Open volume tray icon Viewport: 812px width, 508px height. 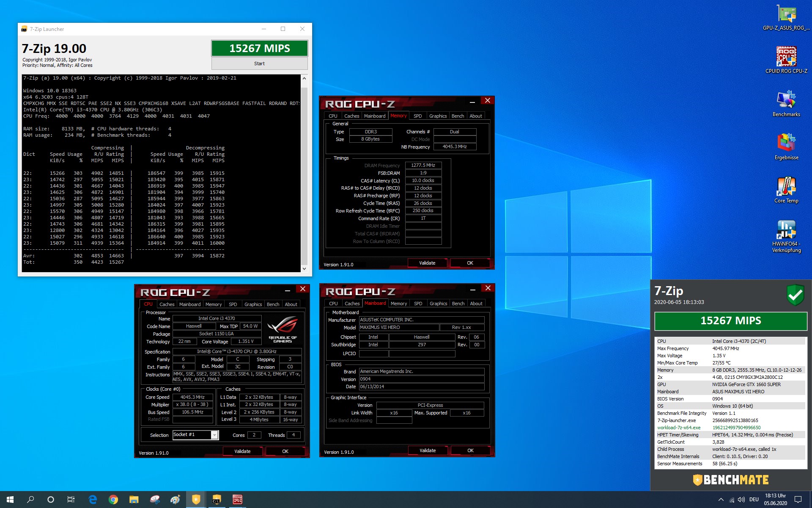tap(741, 500)
